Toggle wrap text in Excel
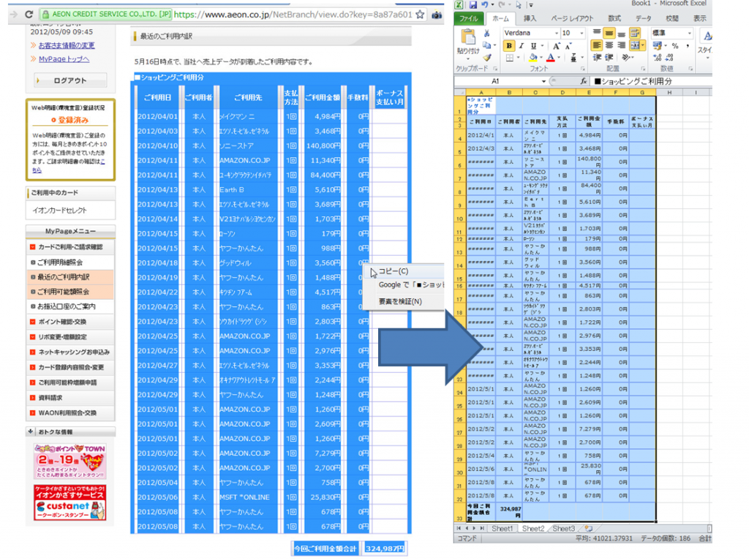 pos(635,33)
